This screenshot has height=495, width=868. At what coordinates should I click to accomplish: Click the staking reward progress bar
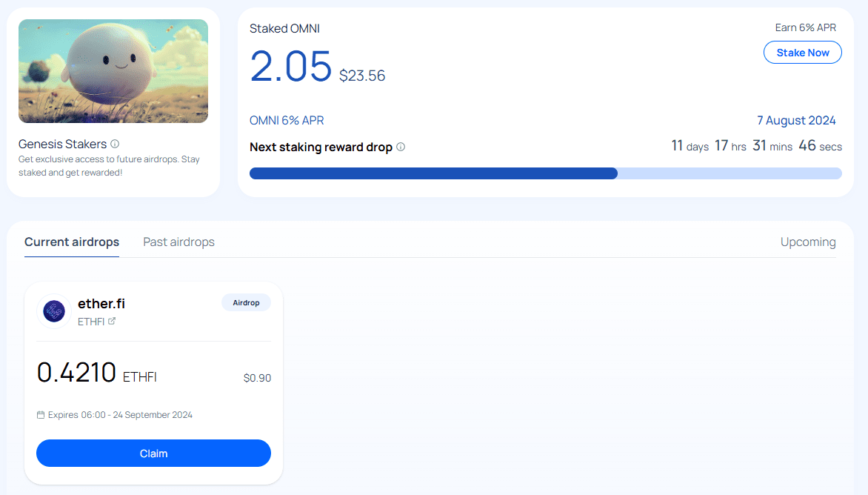[x=545, y=173]
